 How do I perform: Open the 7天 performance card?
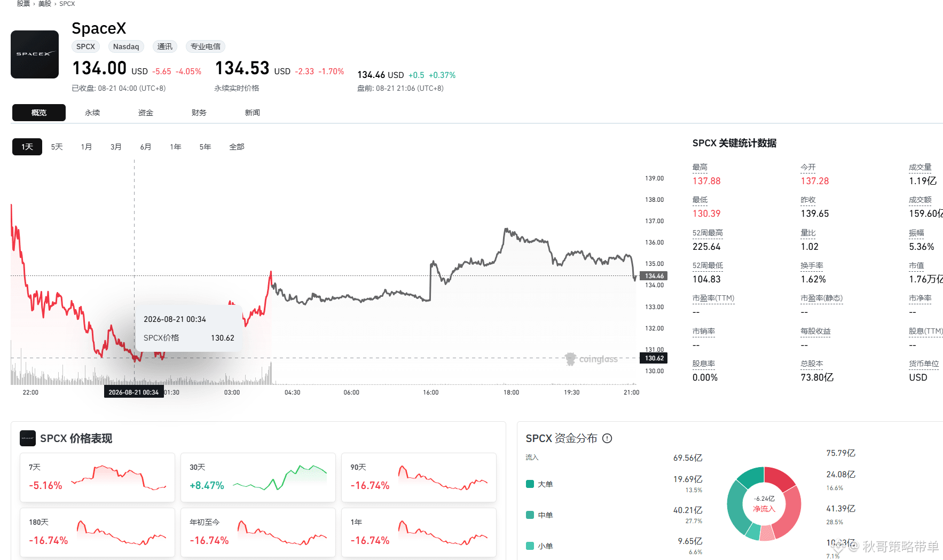point(97,477)
